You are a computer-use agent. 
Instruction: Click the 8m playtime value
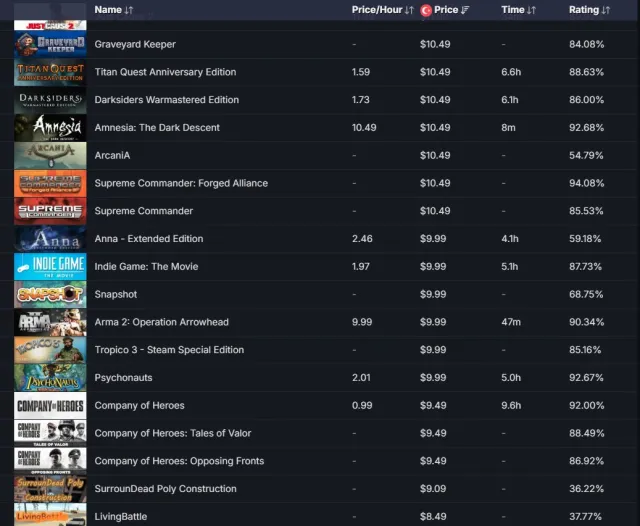click(x=508, y=127)
